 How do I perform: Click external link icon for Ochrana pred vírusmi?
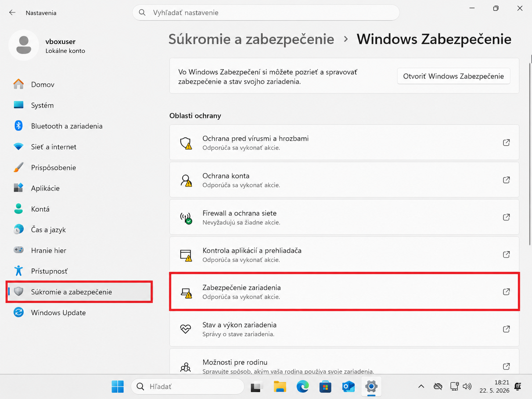pos(506,143)
